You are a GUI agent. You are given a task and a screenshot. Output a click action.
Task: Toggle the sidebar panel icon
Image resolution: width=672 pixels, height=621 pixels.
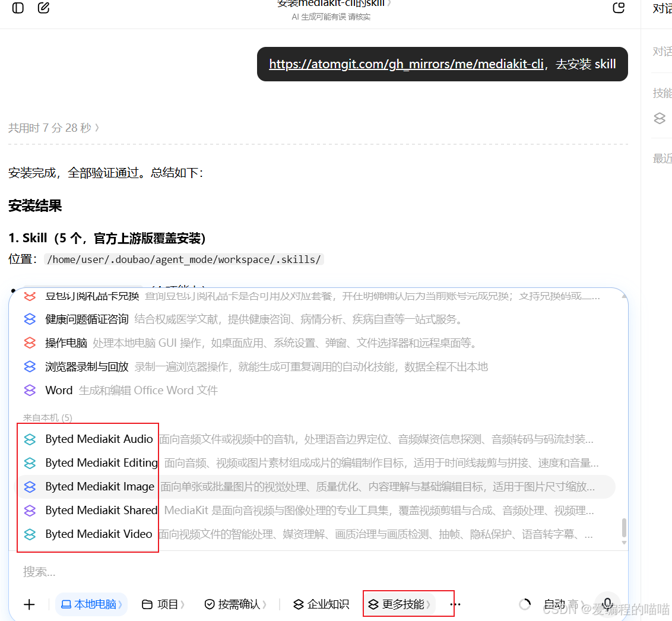coord(18,8)
